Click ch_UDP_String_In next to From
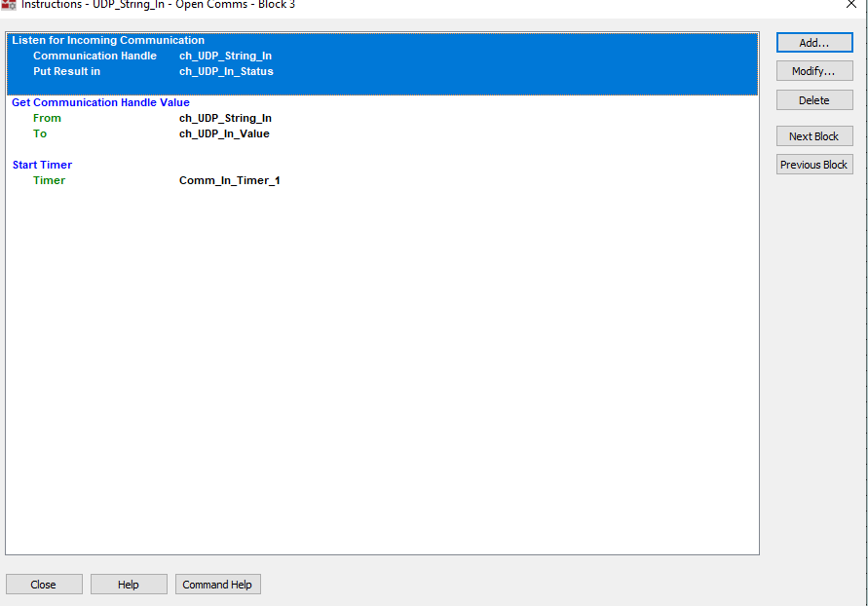The width and height of the screenshot is (868, 606). (225, 119)
